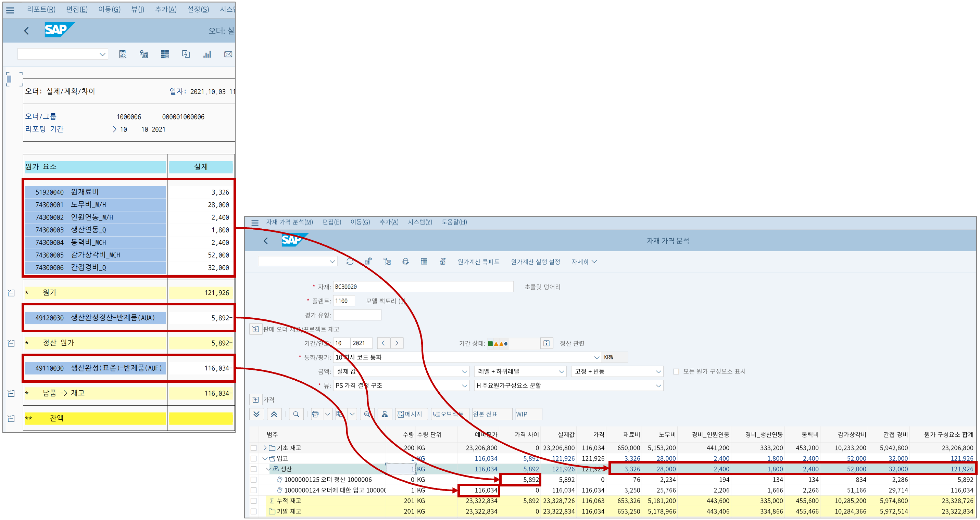Click the WIP button
980x520 pixels.
click(x=528, y=414)
